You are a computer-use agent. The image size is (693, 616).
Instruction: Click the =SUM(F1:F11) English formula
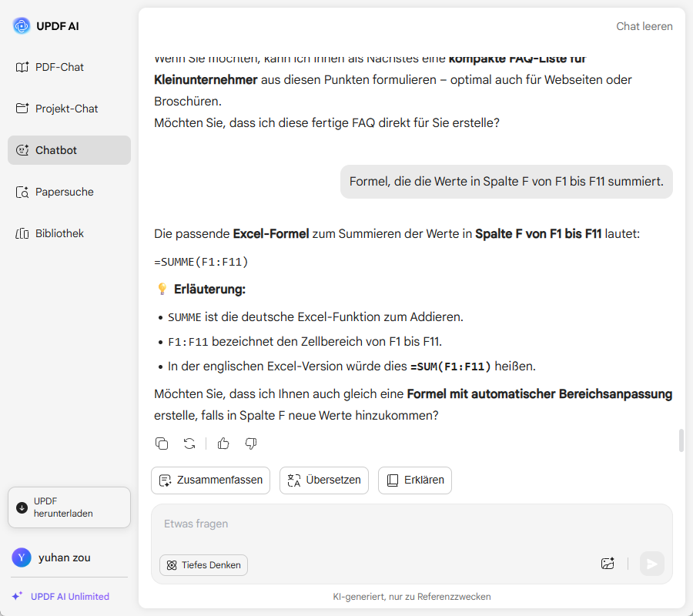[x=450, y=367]
